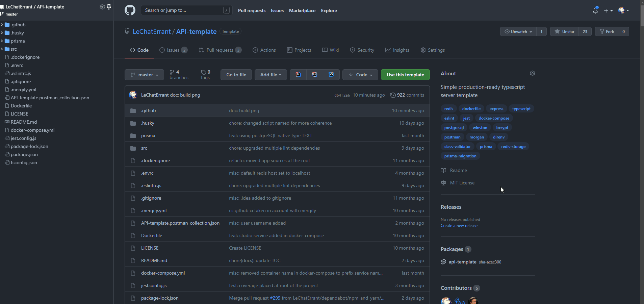Expand the prisma folder in sidebar tree

(x=2, y=41)
